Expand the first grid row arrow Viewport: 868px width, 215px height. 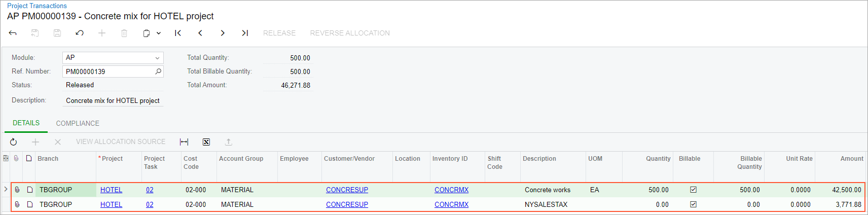(6, 190)
